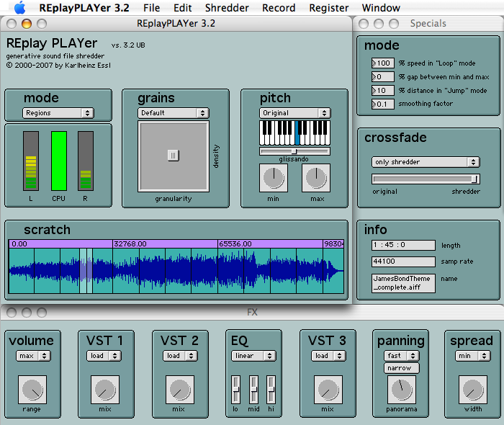Open the mode Regions dropdown

pos(58,113)
